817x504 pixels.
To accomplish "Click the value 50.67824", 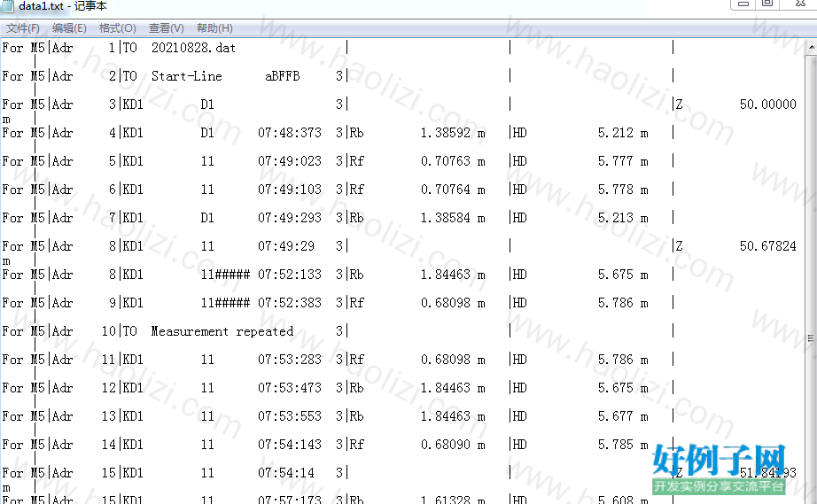I will (x=768, y=245).
